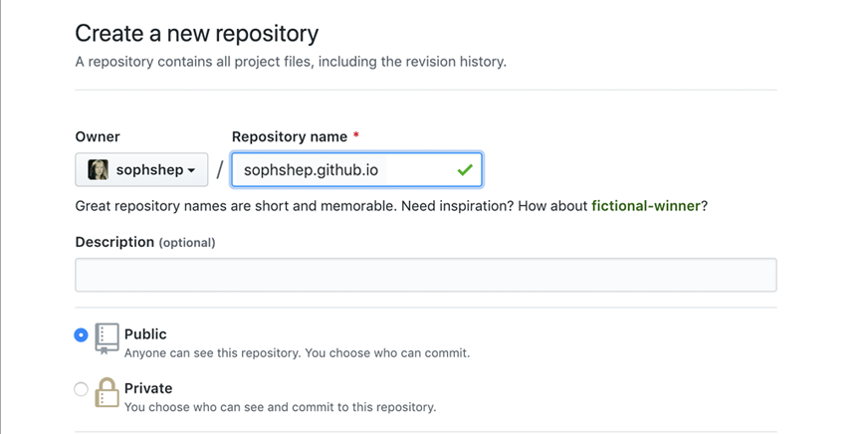This screenshot has height=434, width=868.
Task: Click the Description (optional) label
Action: (x=145, y=243)
